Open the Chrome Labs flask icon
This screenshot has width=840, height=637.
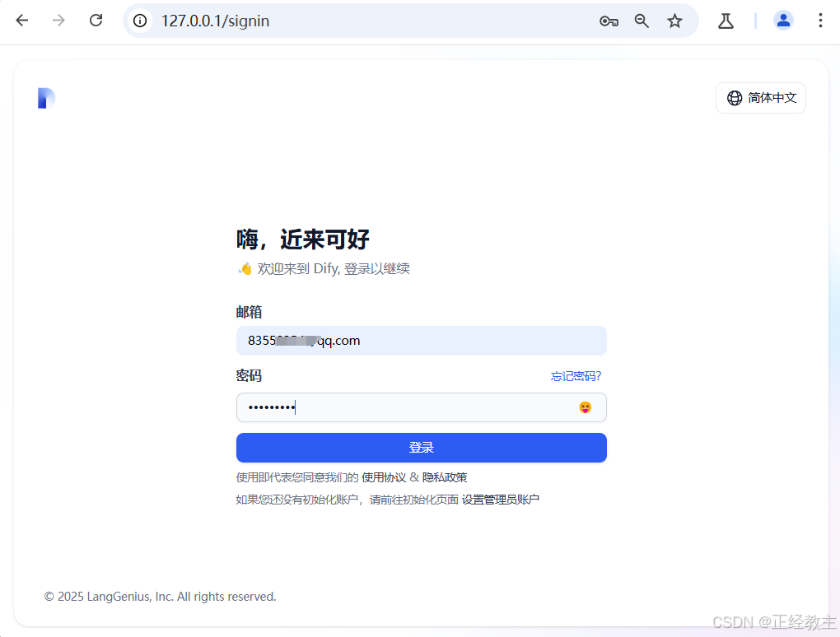(726, 21)
